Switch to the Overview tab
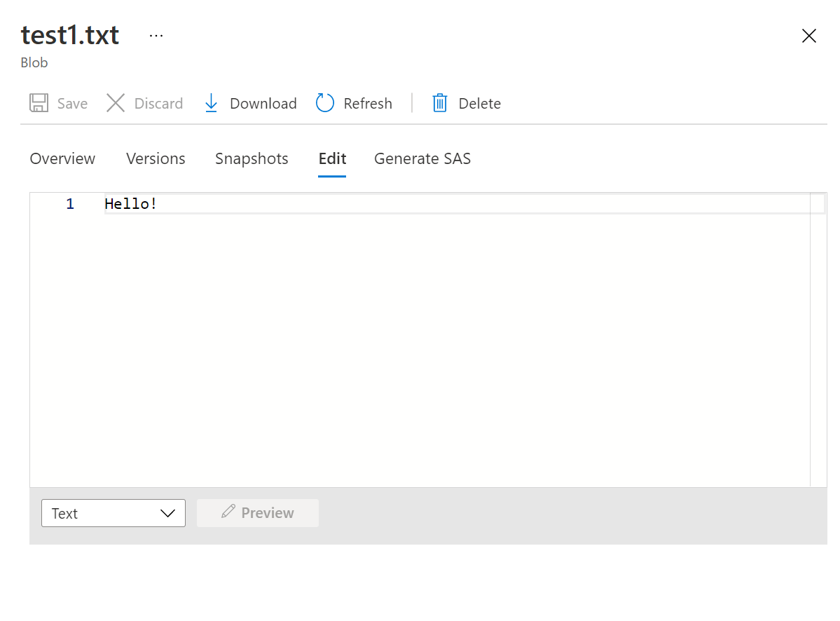The height and width of the screenshot is (621, 840). 62,158
